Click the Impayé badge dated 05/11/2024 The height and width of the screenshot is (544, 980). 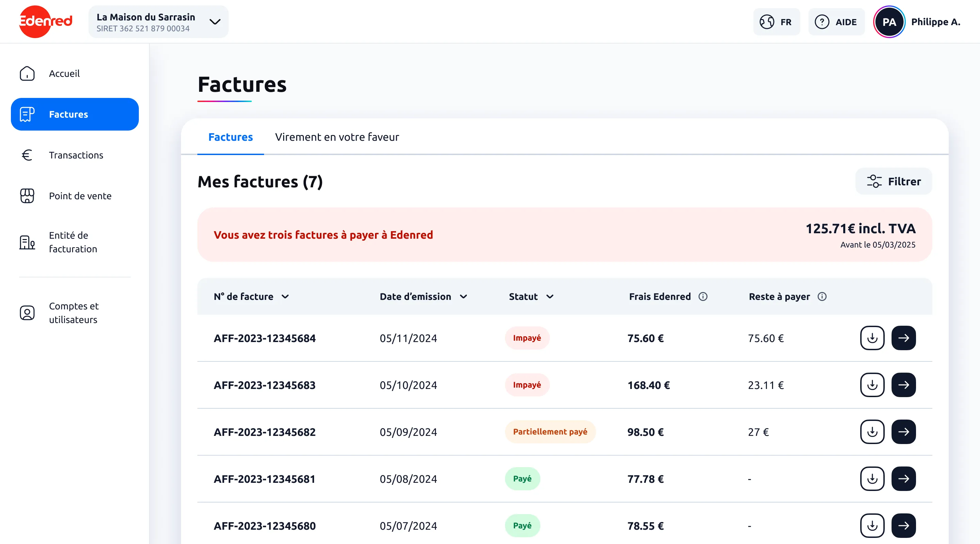527,338
